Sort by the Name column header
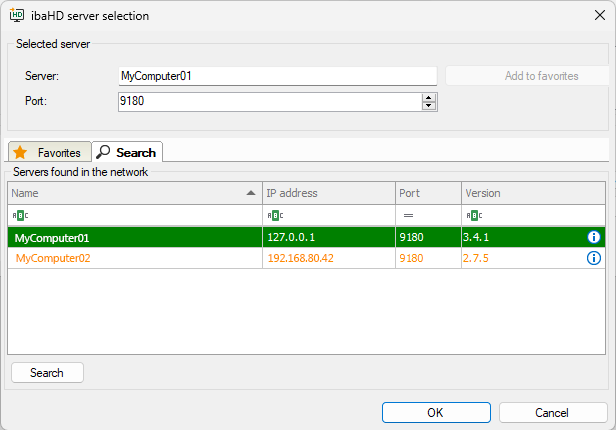The height and width of the screenshot is (430, 616). click(135, 193)
